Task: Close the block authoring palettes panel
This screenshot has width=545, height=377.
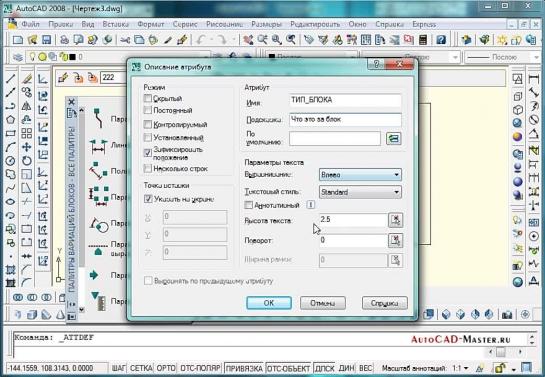Action: (x=71, y=102)
